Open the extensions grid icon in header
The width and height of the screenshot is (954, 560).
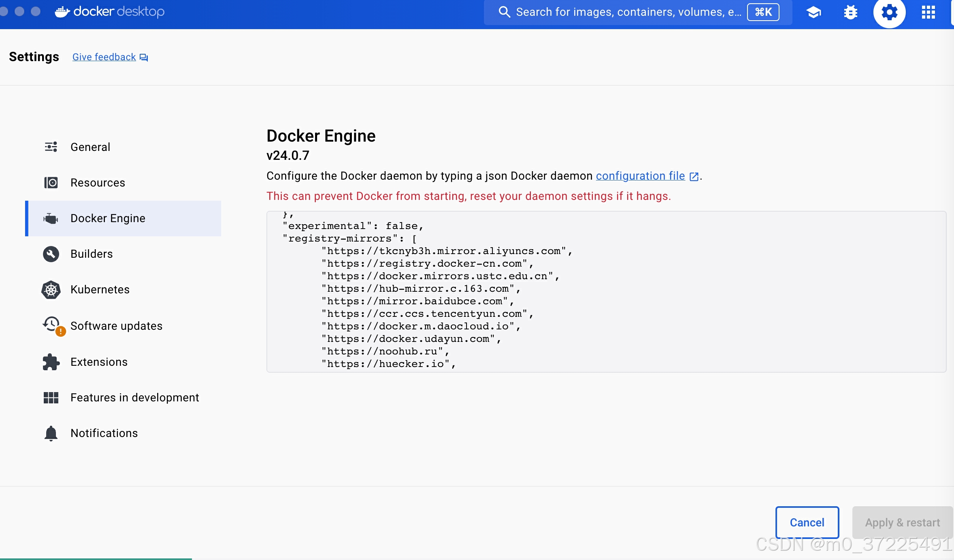(928, 12)
